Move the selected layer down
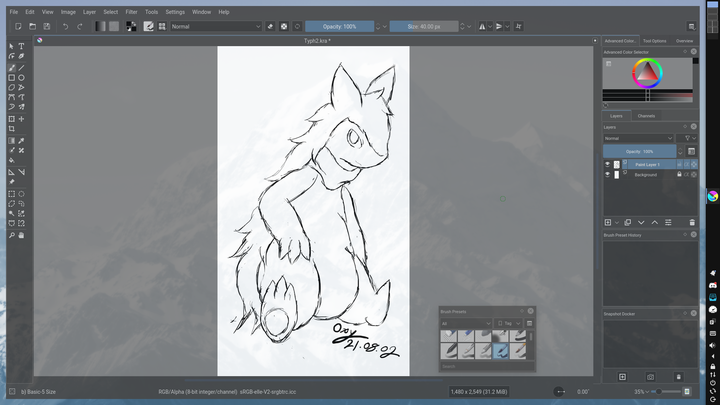720x405 pixels. tap(641, 223)
